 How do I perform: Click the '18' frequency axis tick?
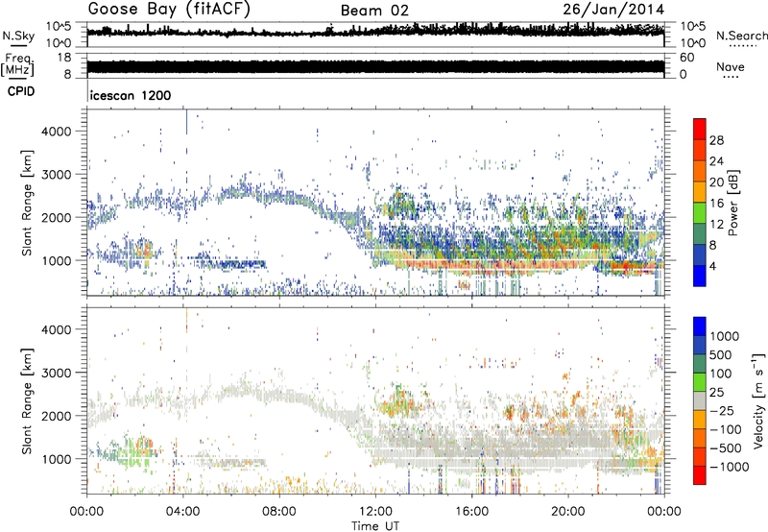pos(63,57)
